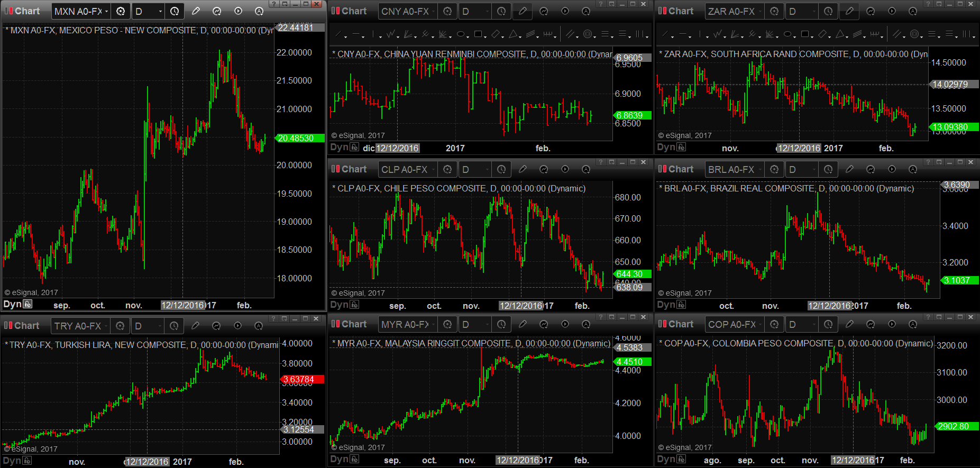980x468 pixels.
Task: Toggle the pencil drawing tools in CLP chart
Action: [x=523, y=169]
